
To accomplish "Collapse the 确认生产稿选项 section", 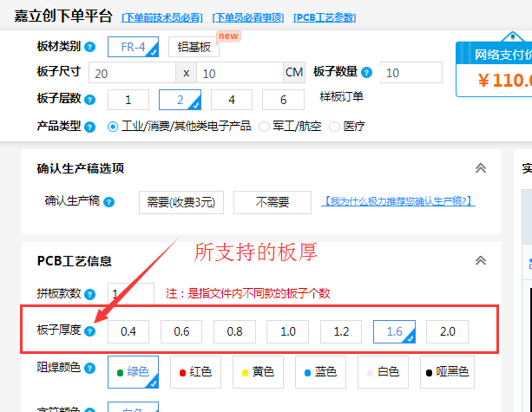I will (480, 168).
